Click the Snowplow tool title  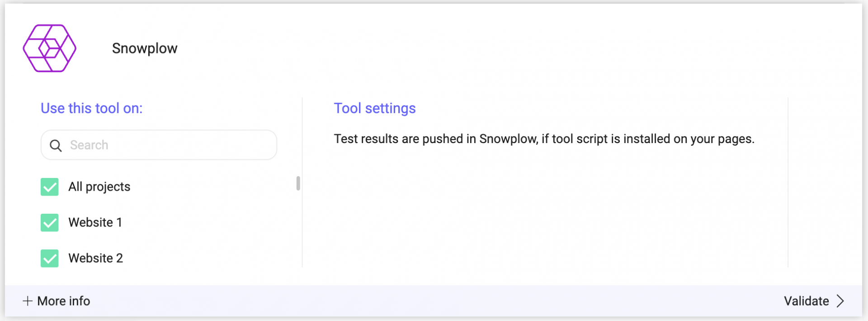click(145, 48)
